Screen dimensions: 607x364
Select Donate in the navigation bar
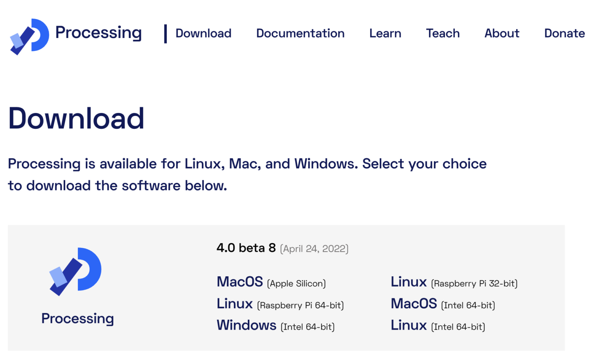[564, 34]
